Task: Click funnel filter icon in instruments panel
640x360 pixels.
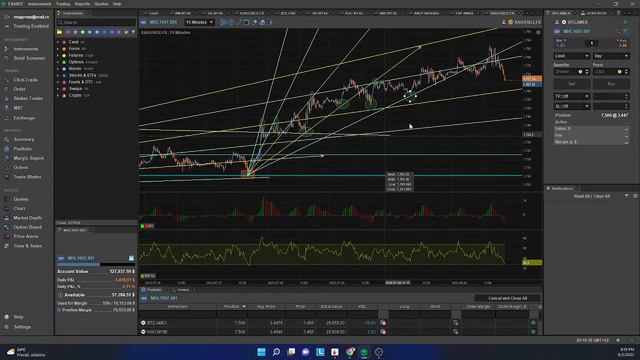Action: tap(133, 32)
